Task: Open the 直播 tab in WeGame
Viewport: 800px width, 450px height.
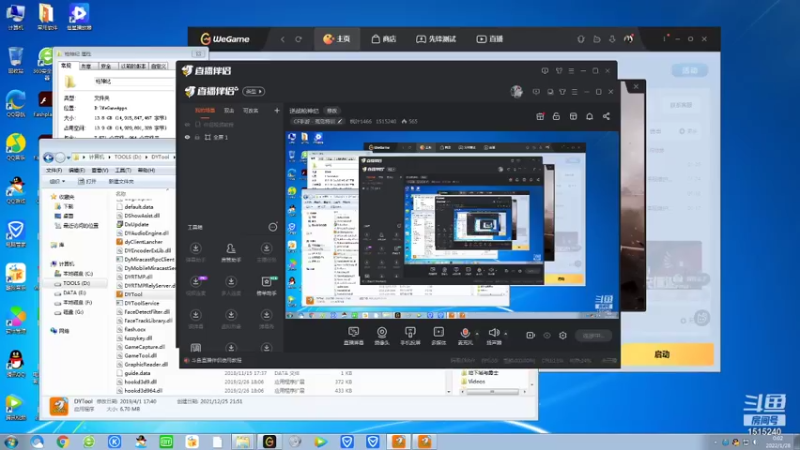Action: 490,39
